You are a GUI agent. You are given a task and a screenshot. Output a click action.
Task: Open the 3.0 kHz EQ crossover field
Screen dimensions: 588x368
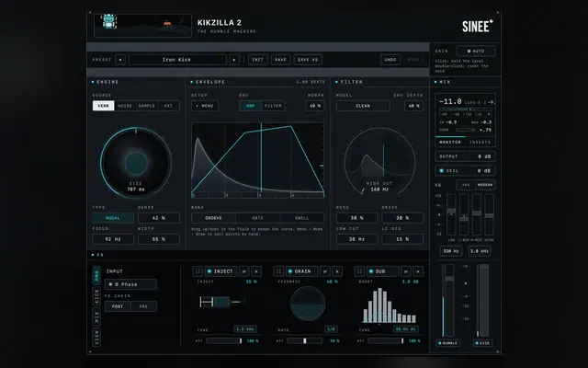[480, 251]
